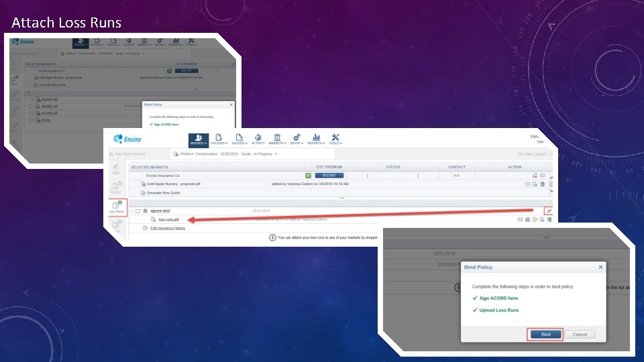Click the email icon on the proposal.pdf row
This screenshot has width=644, height=362.
[527, 184]
